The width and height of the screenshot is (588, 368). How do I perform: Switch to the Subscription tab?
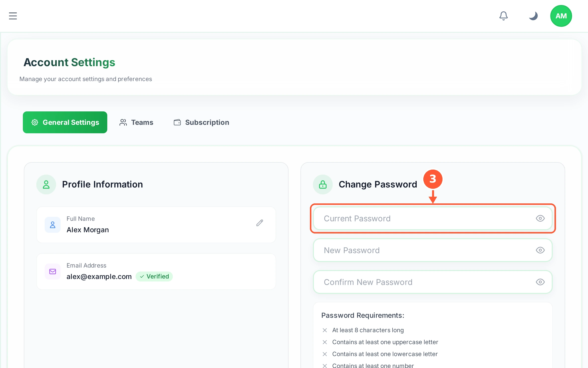click(201, 122)
